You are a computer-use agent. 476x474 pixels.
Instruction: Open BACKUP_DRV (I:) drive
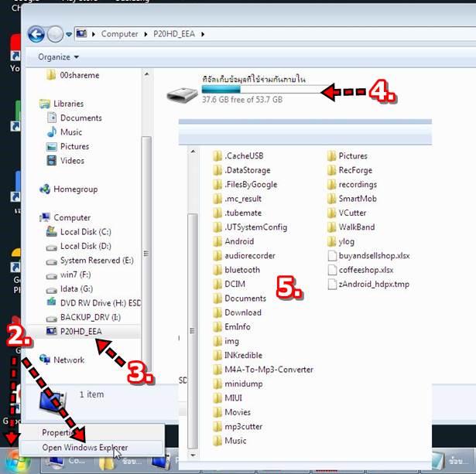[84, 317]
